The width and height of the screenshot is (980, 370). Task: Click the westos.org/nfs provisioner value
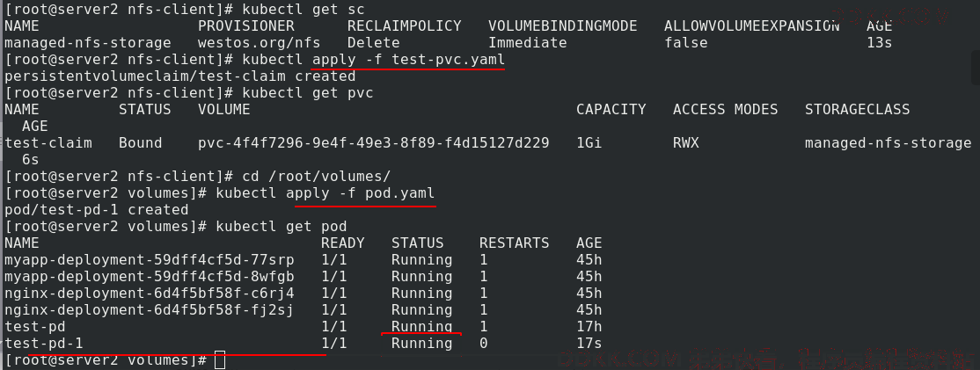tap(259, 43)
